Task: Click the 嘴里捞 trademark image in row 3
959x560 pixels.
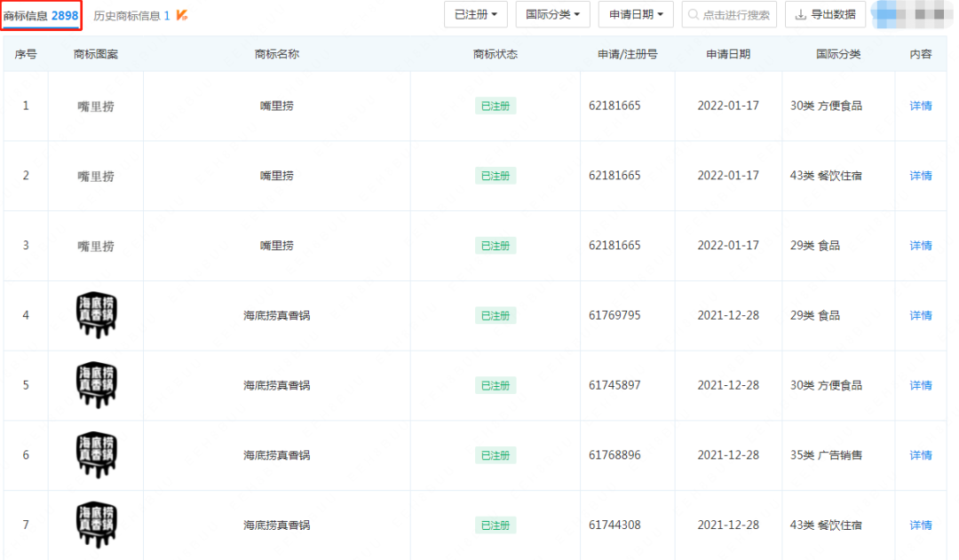Action: click(95, 246)
